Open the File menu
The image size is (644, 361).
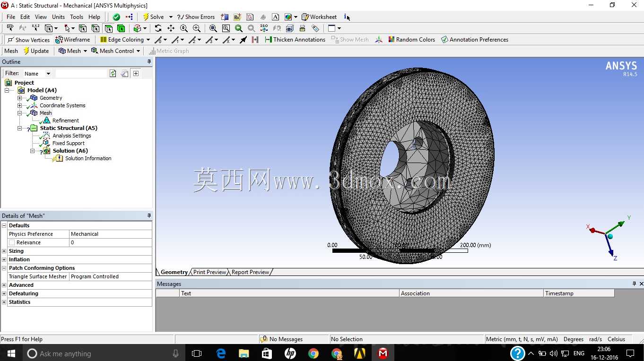(x=11, y=17)
